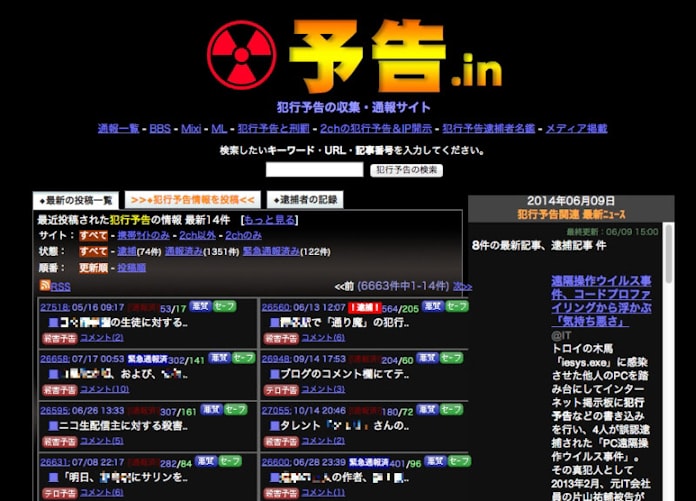Click the red radiation symbol logo
696x501 pixels.
tap(241, 55)
